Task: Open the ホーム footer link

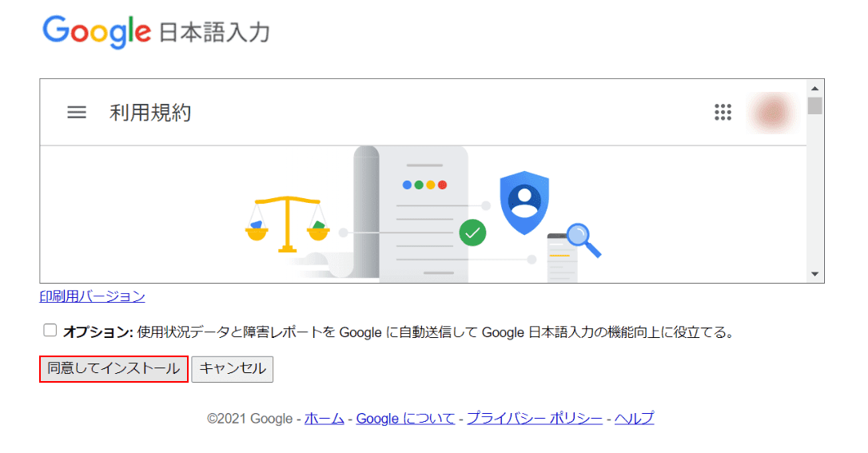Action: coord(325,418)
